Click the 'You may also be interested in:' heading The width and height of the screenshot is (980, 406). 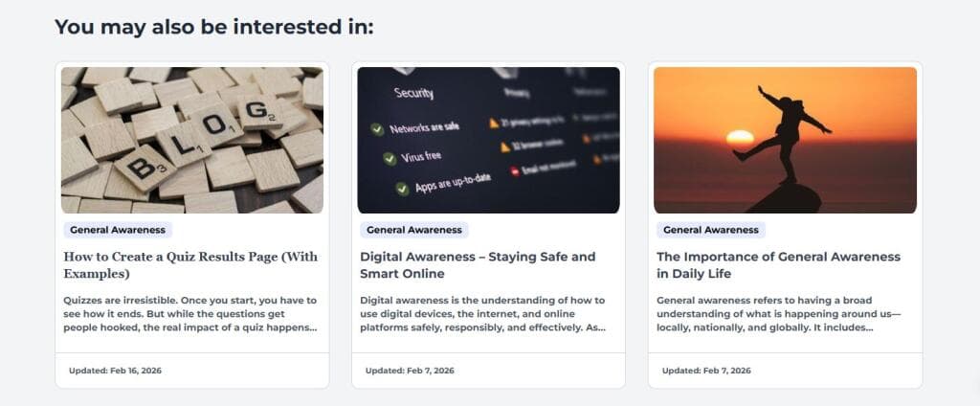[213, 27]
